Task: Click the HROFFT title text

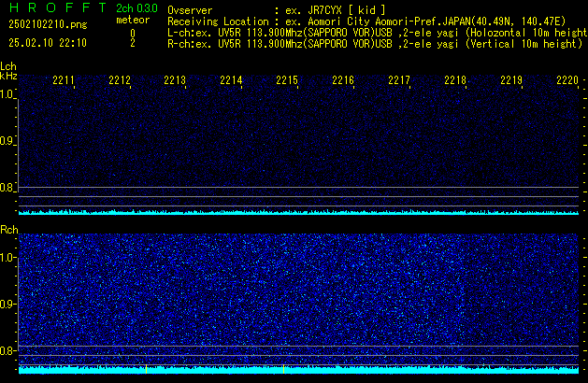Action: (58, 7)
